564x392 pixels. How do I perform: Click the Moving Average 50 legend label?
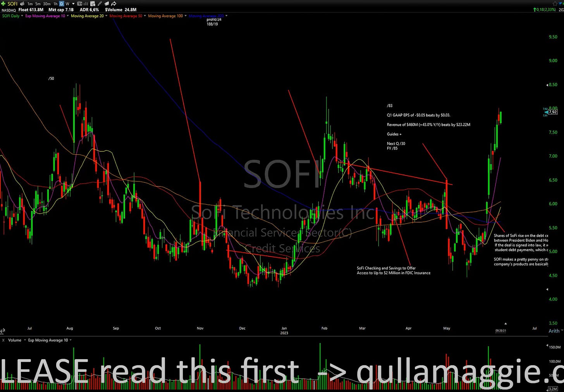pos(126,16)
